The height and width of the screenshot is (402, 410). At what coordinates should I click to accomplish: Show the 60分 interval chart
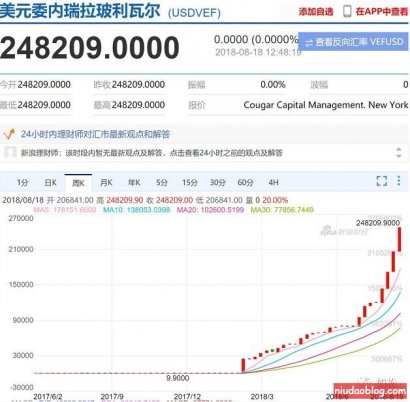click(x=245, y=183)
